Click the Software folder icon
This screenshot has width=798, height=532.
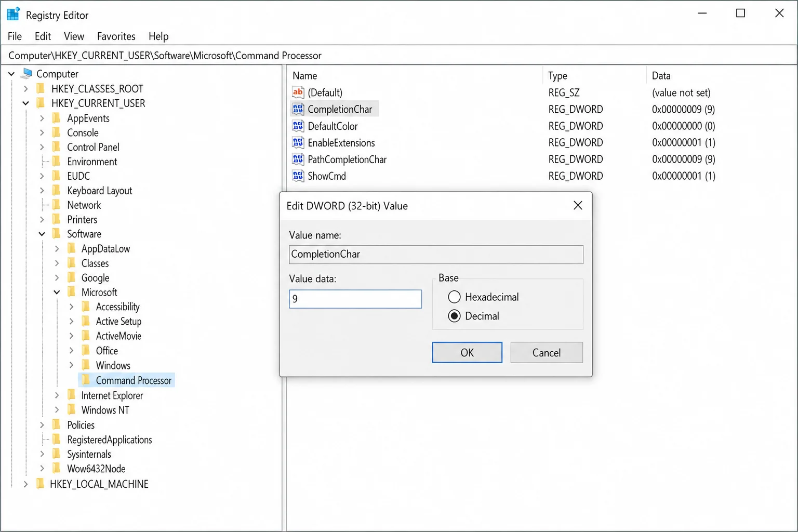coord(56,234)
